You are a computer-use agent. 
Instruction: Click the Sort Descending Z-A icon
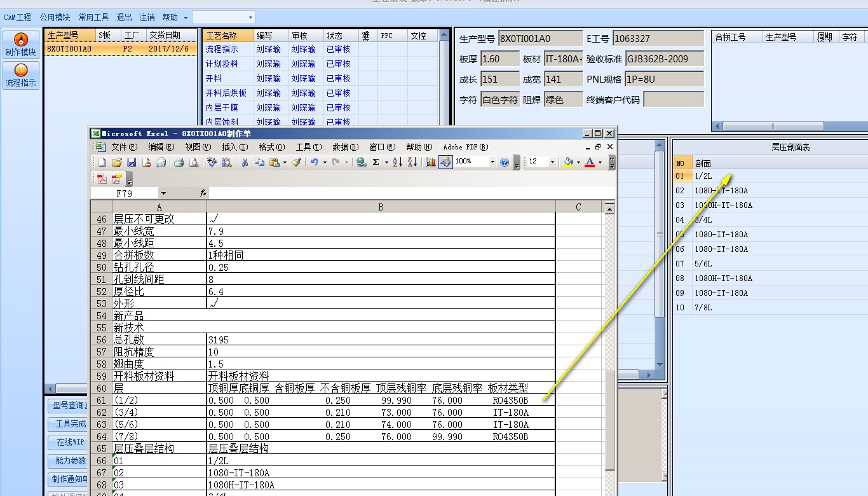(412, 162)
